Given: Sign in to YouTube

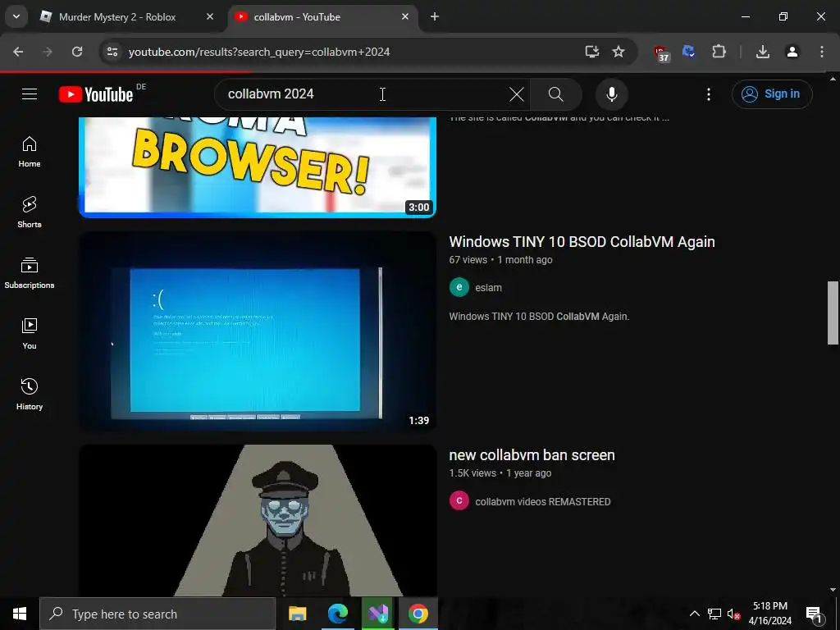Looking at the screenshot, I should click(x=771, y=94).
